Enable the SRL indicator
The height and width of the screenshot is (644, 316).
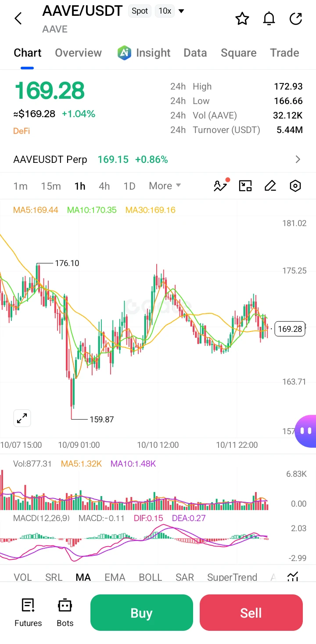(54, 577)
